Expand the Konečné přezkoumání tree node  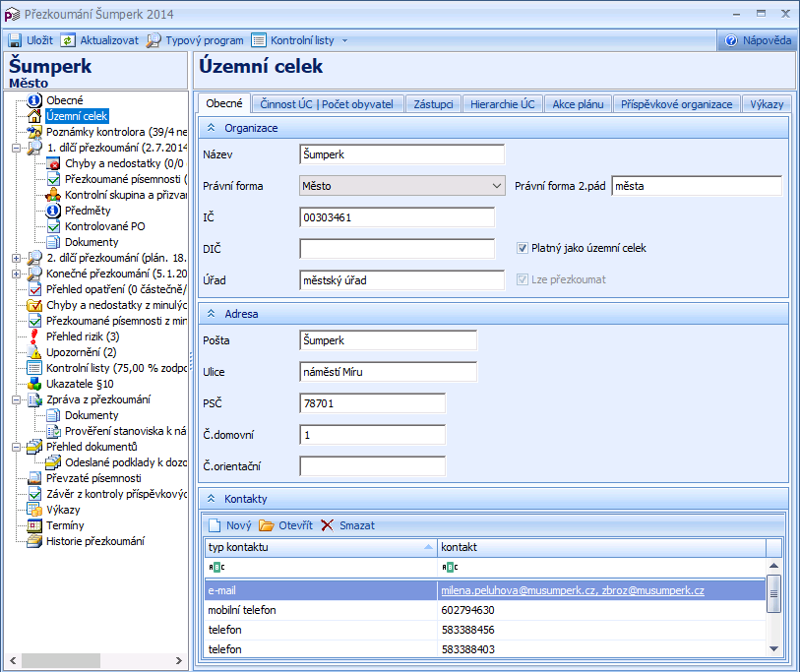pyautogui.click(x=17, y=274)
